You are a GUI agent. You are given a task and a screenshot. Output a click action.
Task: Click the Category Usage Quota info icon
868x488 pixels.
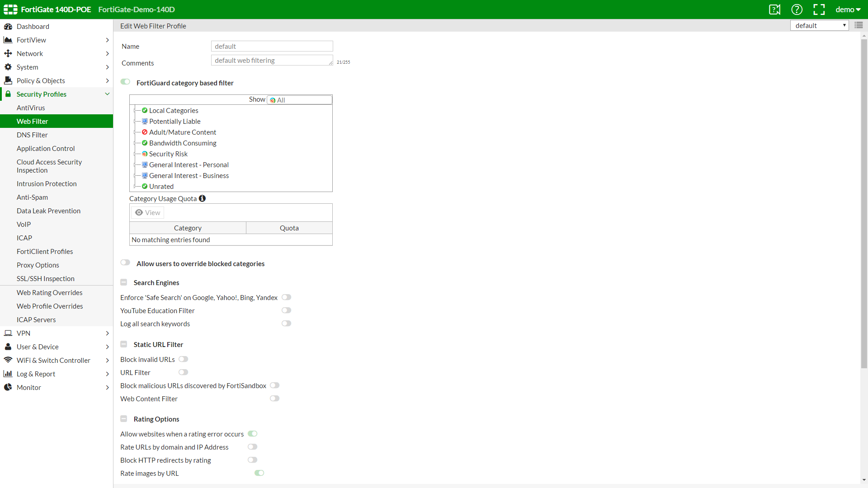coord(202,198)
